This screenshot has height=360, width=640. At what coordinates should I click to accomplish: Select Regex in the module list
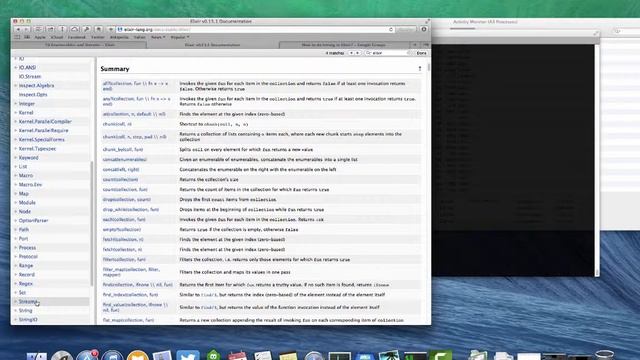pyautogui.click(x=26, y=283)
